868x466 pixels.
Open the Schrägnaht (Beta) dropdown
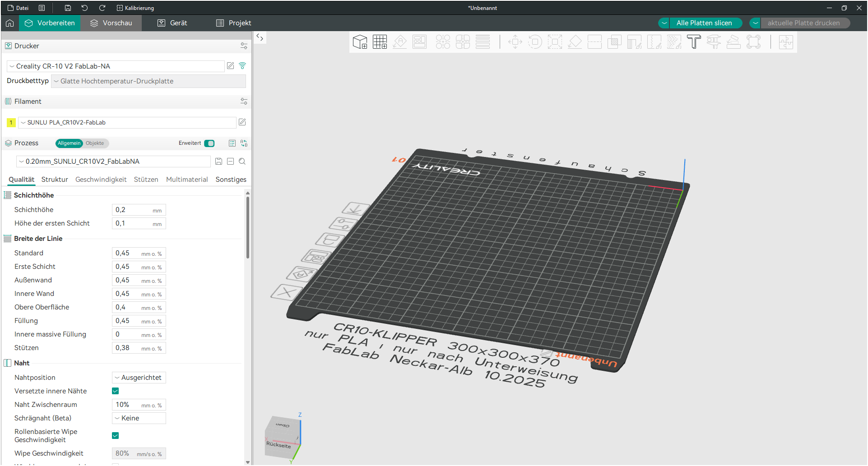139,418
